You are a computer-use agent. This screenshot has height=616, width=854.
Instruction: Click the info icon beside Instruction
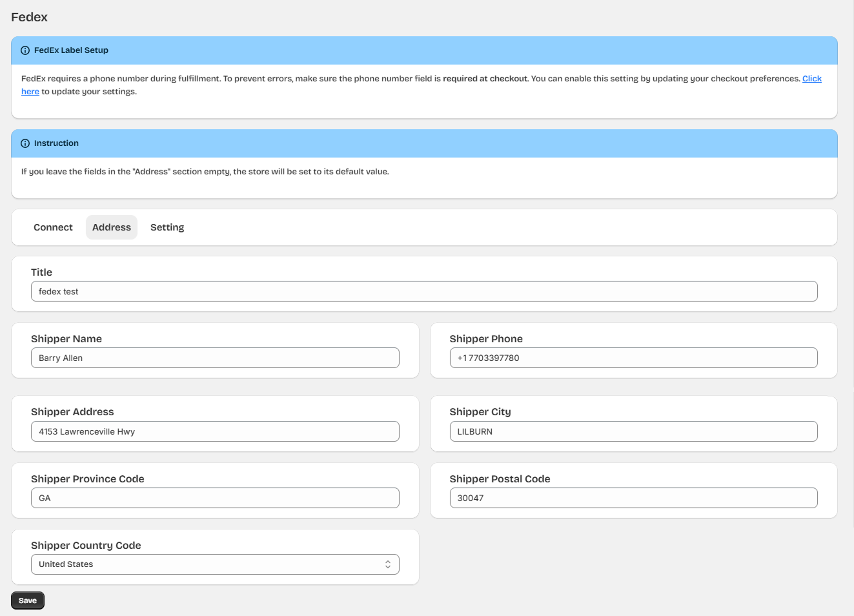(x=25, y=143)
